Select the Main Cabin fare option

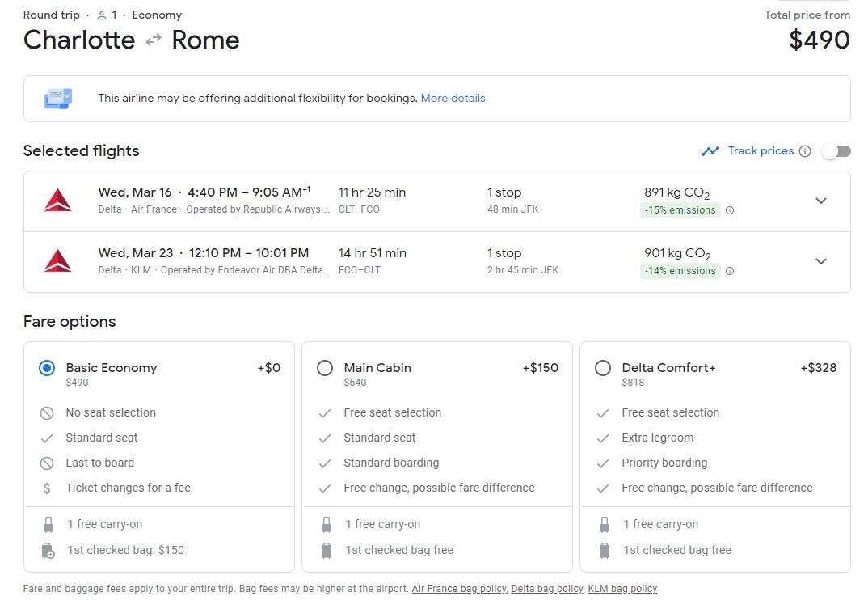325,368
